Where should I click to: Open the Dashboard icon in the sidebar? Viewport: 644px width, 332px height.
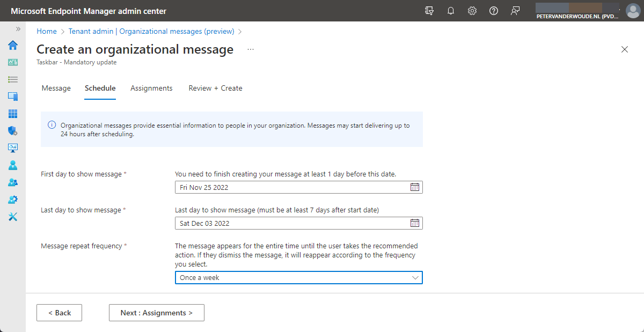point(12,62)
